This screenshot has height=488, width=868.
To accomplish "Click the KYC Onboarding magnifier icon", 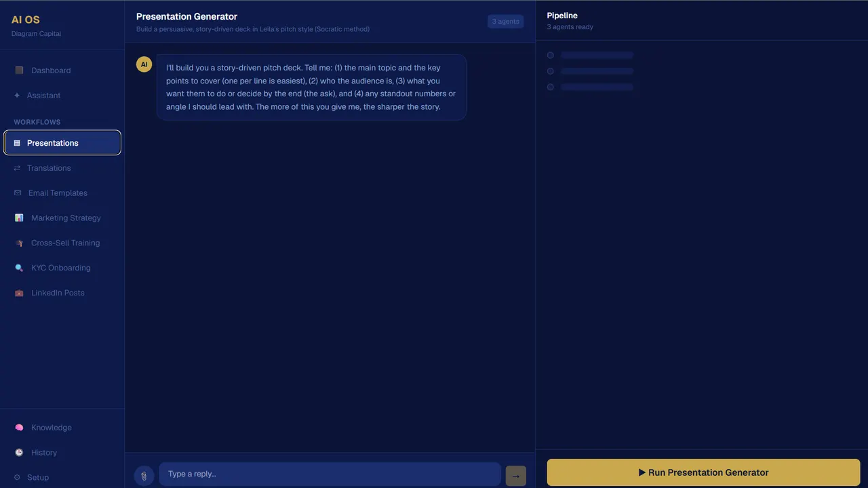I will (19, 268).
